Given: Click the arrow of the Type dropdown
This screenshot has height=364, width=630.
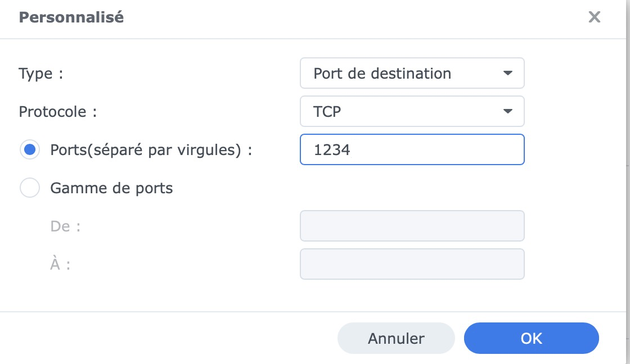Looking at the screenshot, I should (507, 74).
